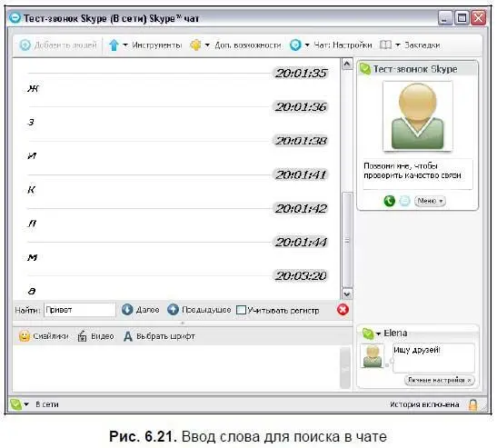This screenshot has height=448, width=497.
Task: Click the message typing area
Action: pyautogui.click(x=176, y=368)
